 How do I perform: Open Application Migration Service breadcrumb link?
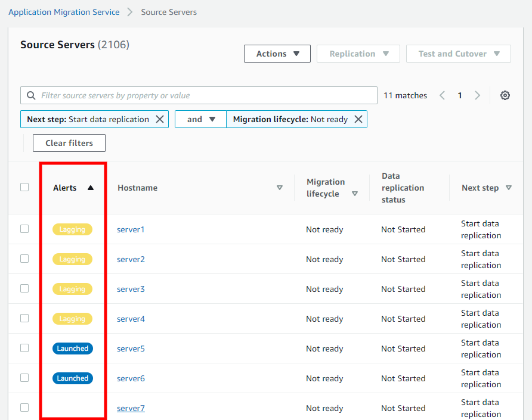pos(64,12)
